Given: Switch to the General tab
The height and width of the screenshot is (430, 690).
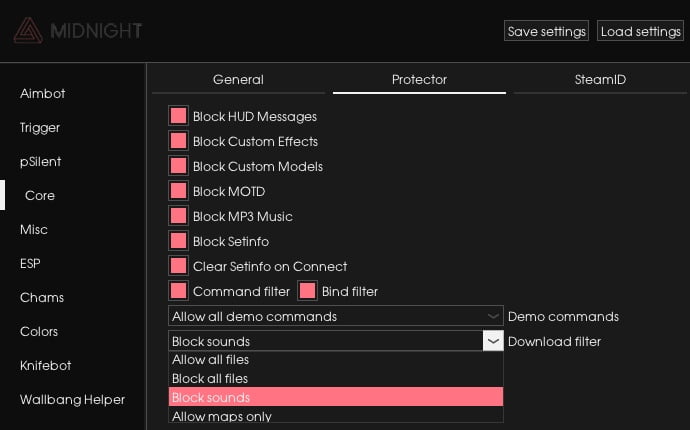Looking at the screenshot, I should [x=238, y=80].
